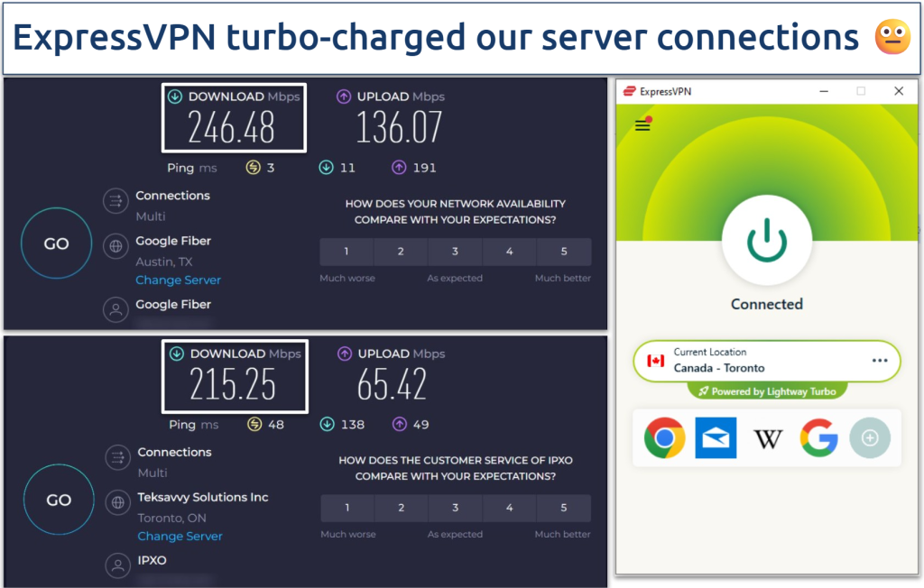
Task: Launch the Mail shortcut in ExpressVPN
Action: coord(715,437)
